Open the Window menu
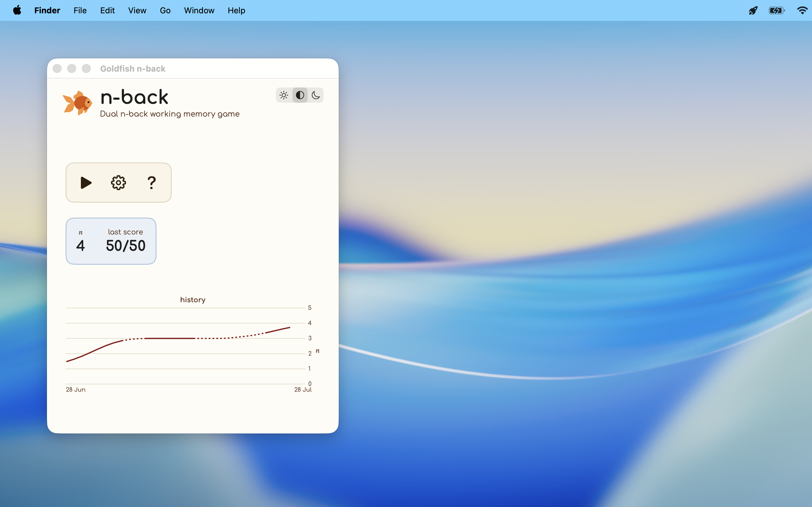Image resolution: width=812 pixels, height=507 pixels. [199, 10]
